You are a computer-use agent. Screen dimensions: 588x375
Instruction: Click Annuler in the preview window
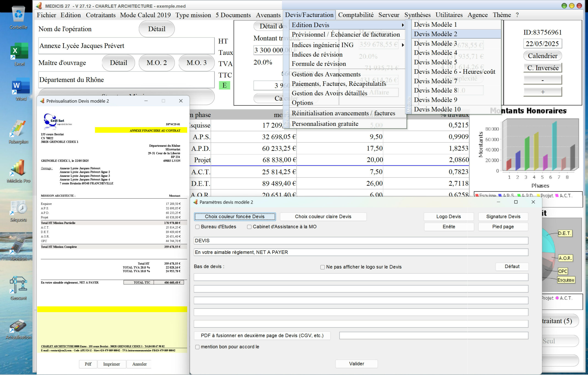click(139, 364)
